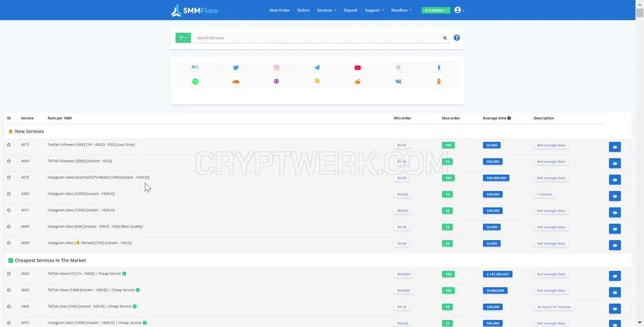This screenshot has width=644, height=327.
Task: Open the Deposit page
Action: point(350,10)
